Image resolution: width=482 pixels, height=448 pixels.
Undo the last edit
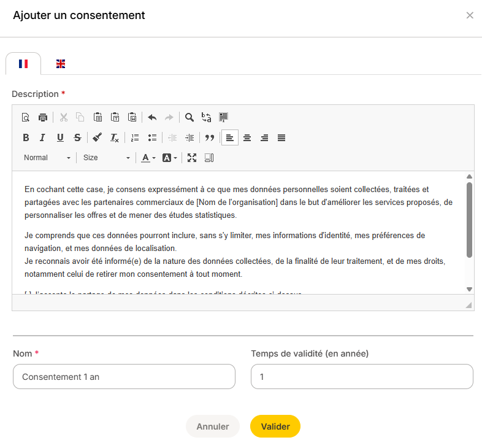[152, 117]
